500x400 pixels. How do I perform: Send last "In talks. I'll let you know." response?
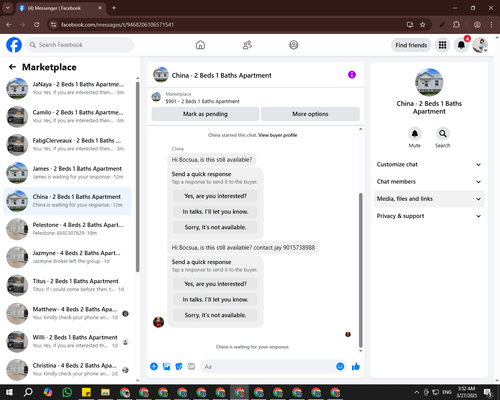(x=215, y=300)
